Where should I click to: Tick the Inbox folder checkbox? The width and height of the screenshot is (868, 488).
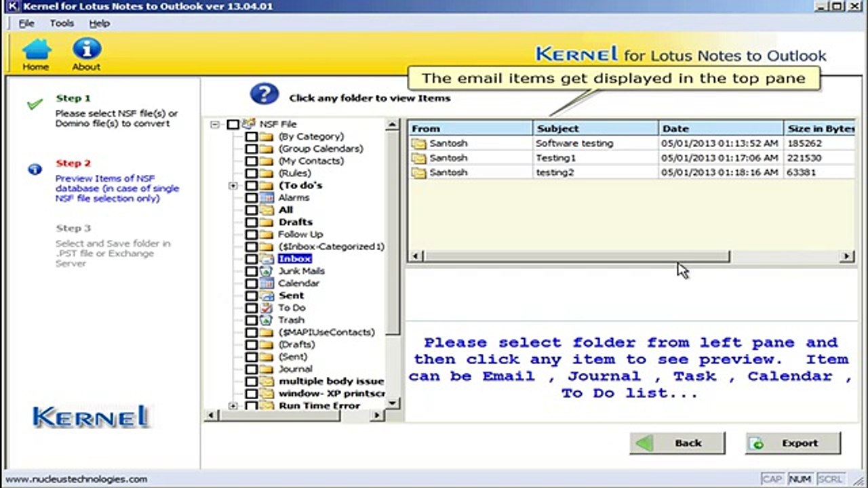pyautogui.click(x=252, y=258)
